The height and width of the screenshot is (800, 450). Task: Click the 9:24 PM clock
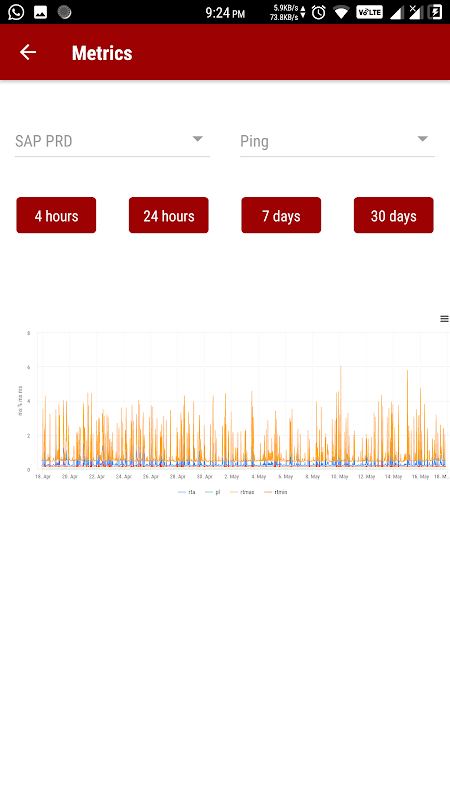225,13
